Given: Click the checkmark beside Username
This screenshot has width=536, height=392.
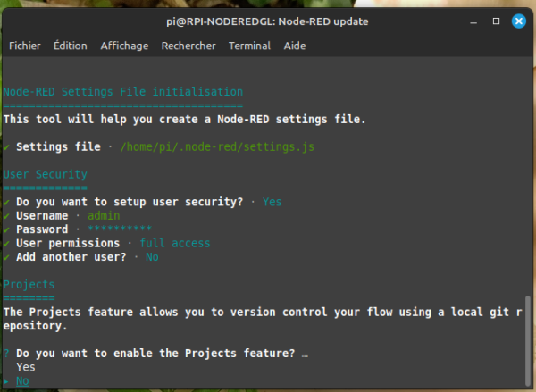Looking at the screenshot, I should 6,216.
